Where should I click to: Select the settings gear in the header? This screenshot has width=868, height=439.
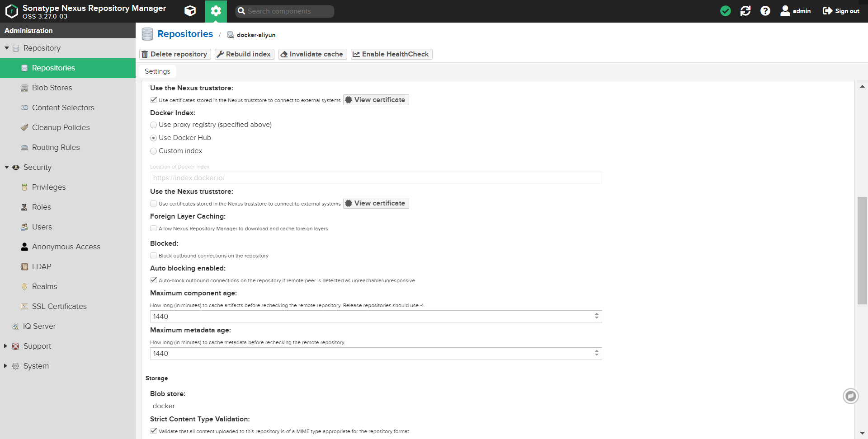point(216,11)
